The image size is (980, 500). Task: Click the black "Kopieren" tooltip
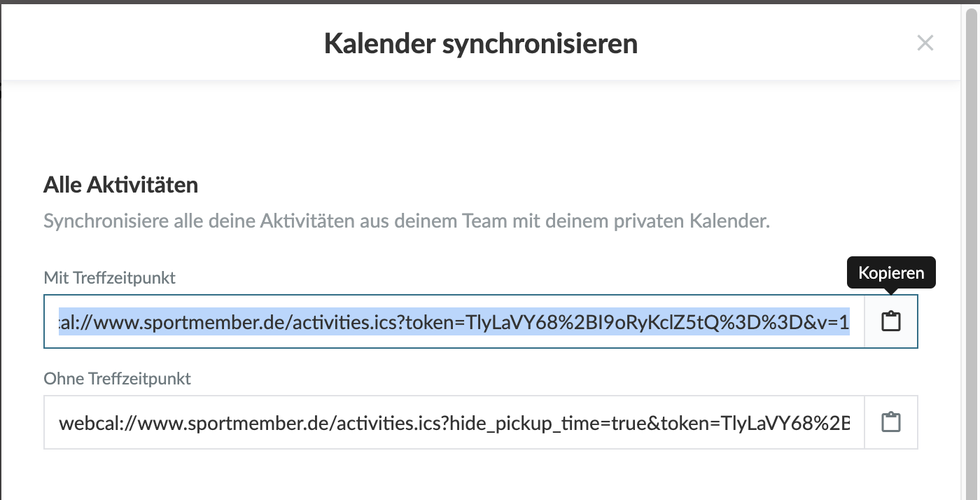(x=890, y=272)
